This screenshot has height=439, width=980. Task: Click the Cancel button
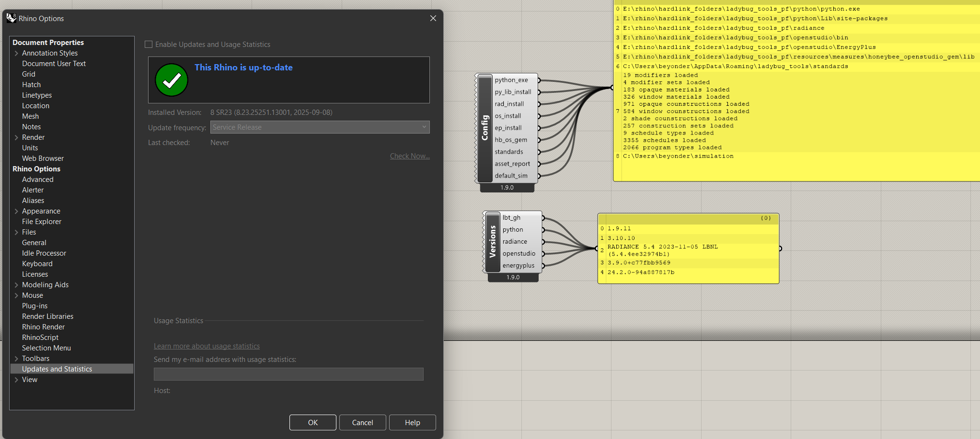point(362,423)
